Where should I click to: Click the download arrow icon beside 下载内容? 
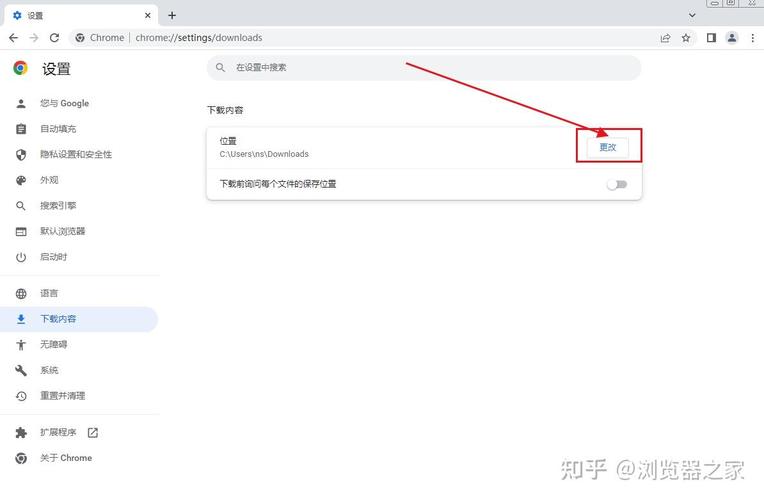(x=21, y=319)
